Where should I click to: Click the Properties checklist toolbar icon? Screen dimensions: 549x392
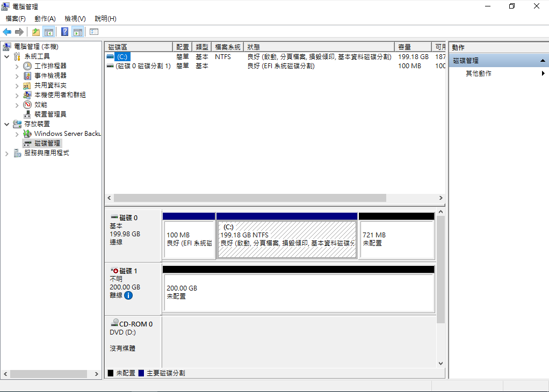(94, 32)
